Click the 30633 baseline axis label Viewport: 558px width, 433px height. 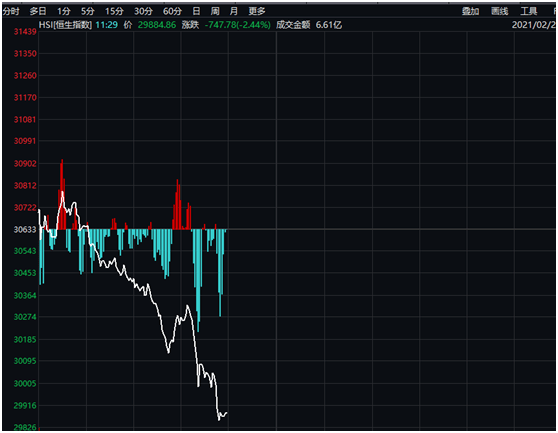[x=25, y=229]
